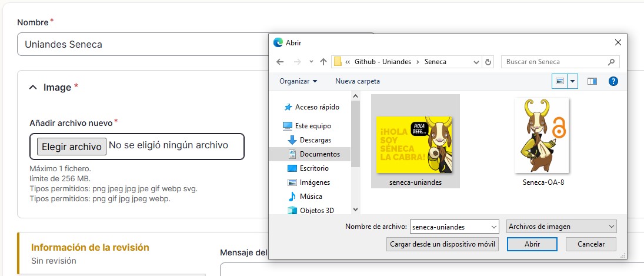
Task: Open the view options dropdown arrow
Action: (x=573, y=81)
